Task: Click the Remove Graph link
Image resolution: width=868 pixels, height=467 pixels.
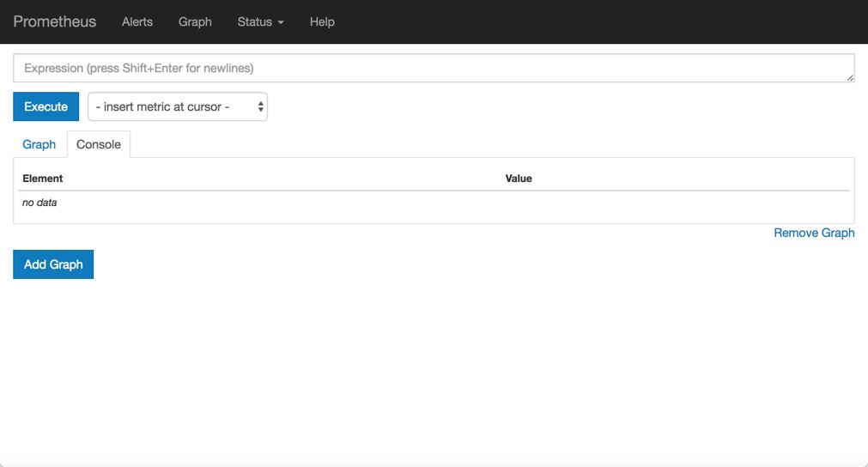Action: pyautogui.click(x=814, y=233)
